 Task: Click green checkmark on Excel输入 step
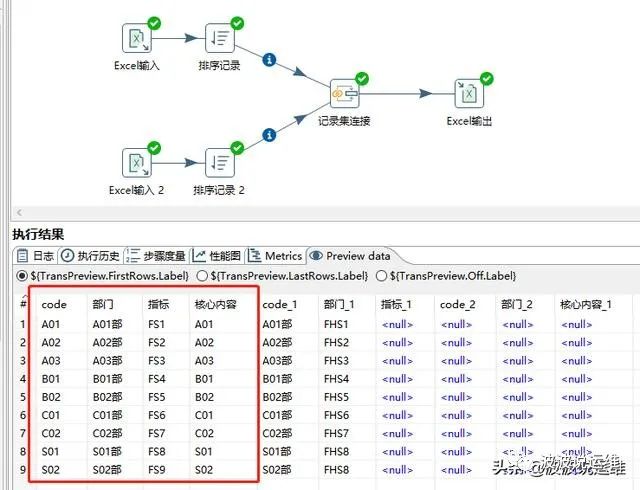[154, 23]
